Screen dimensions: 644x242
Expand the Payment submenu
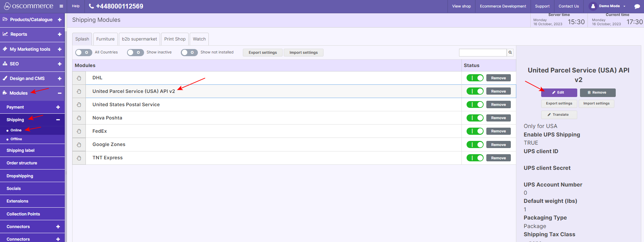[58, 107]
